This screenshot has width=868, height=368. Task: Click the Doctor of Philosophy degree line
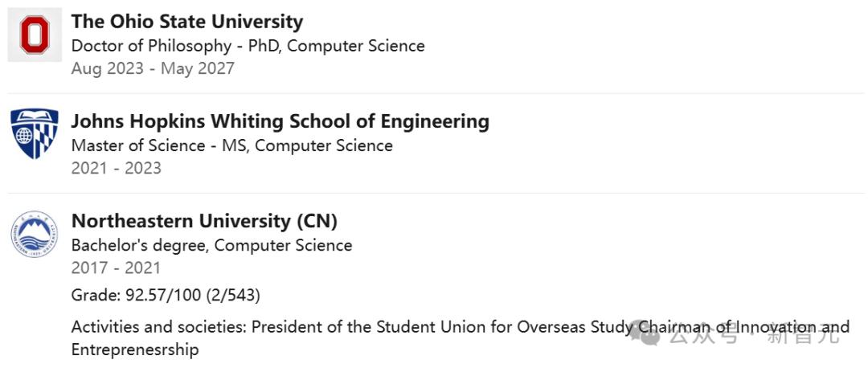[x=248, y=46]
